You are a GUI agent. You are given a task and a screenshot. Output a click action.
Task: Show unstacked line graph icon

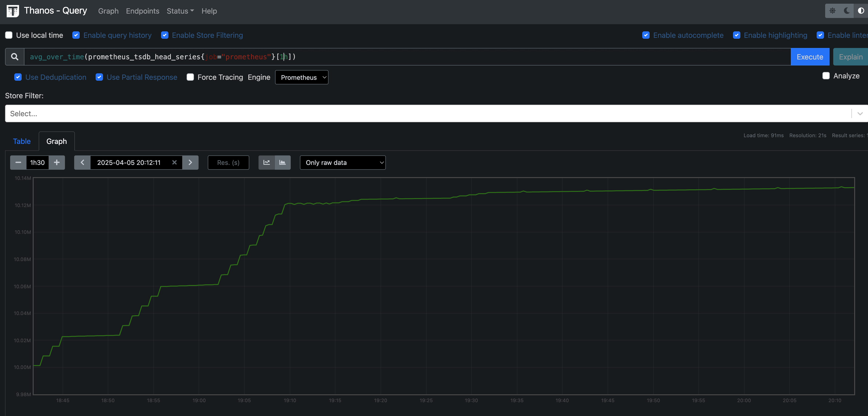(x=267, y=163)
